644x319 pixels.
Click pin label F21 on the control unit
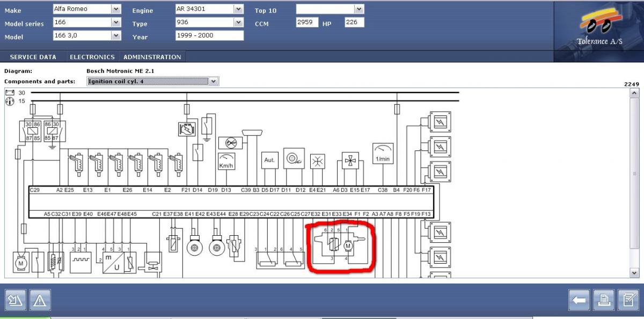click(x=186, y=190)
